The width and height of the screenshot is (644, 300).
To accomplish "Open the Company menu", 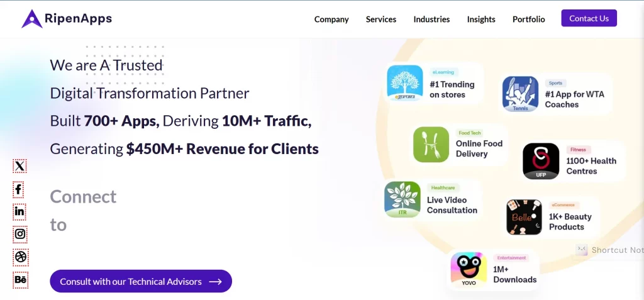I will pyautogui.click(x=331, y=19).
